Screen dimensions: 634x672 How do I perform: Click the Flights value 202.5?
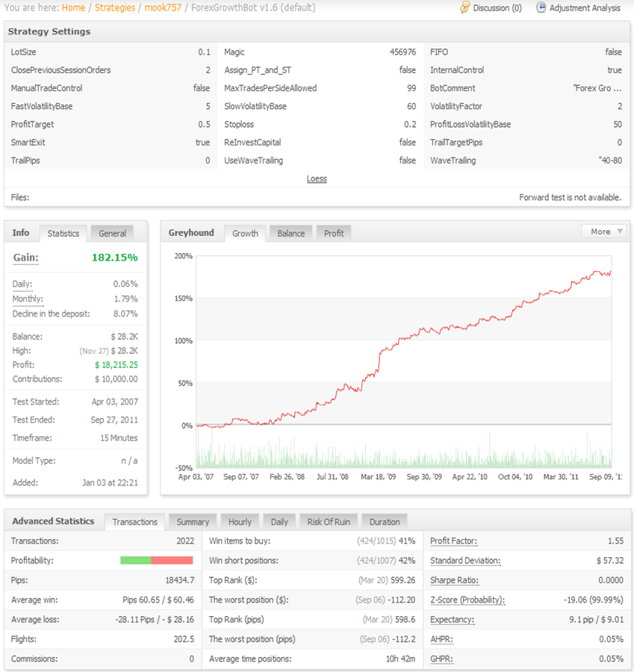[x=184, y=639]
